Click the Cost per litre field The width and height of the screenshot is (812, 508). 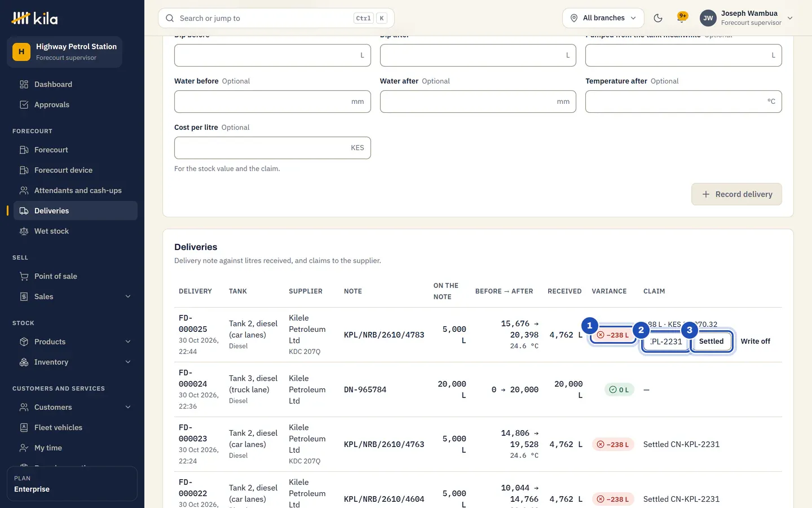click(272, 148)
